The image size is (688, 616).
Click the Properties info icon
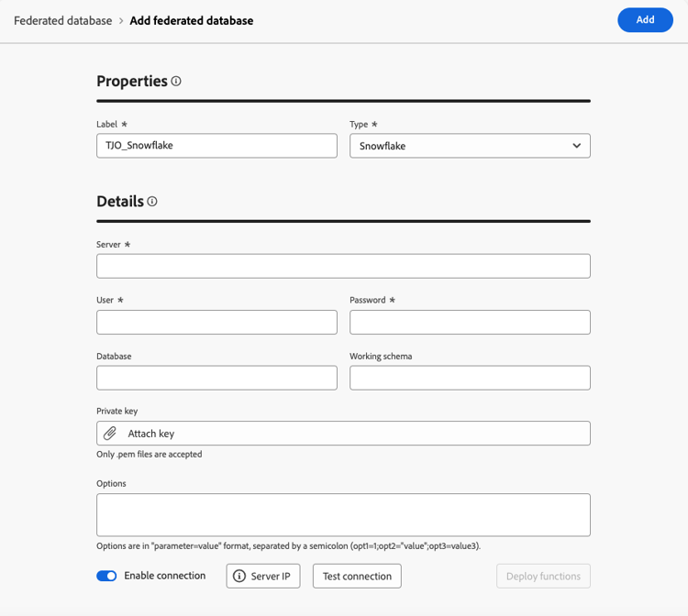pyautogui.click(x=176, y=81)
